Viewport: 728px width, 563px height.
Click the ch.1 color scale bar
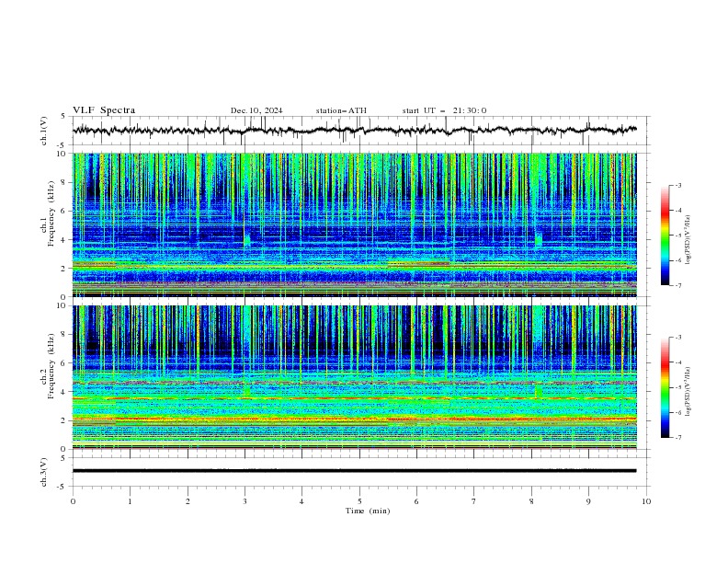(665, 236)
